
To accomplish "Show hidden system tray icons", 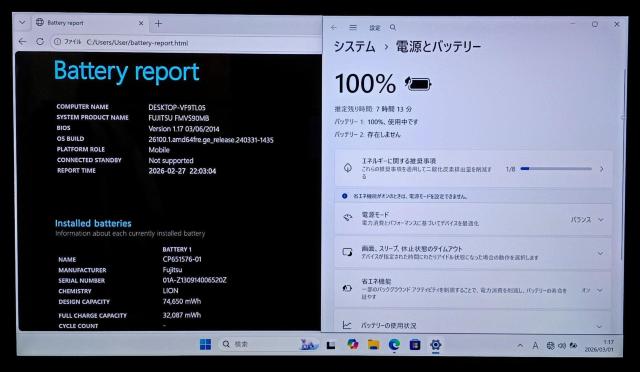I will coord(520,345).
